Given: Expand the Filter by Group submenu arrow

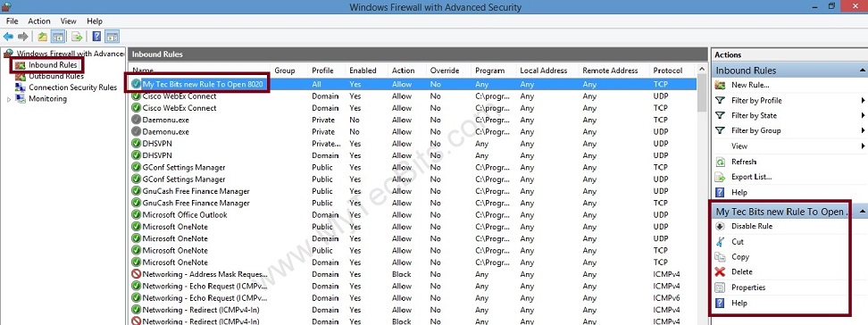Looking at the screenshot, I should (863, 130).
